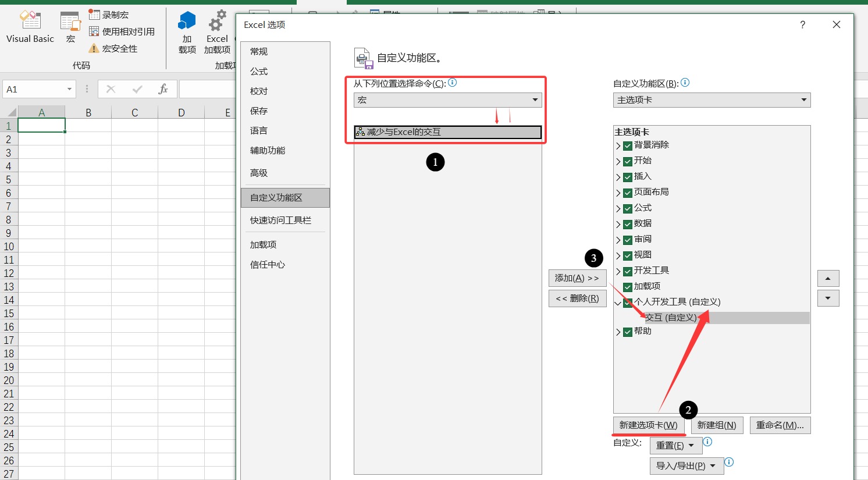Open the Visual Basic editor

pos(30,27)
